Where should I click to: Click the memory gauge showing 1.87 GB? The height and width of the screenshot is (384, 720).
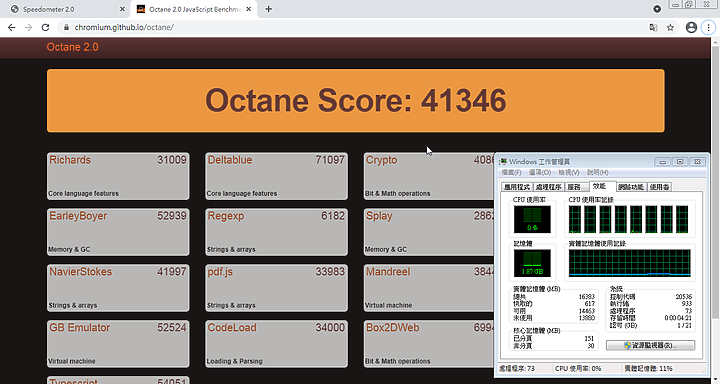coord(532,263)
